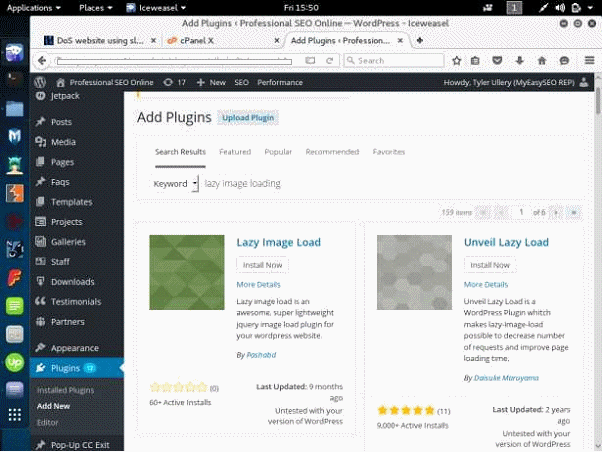Open plugin Editor submenu item
Image resolution: width=602 pixels, height=452 pixels.
[x=48, y=422]
